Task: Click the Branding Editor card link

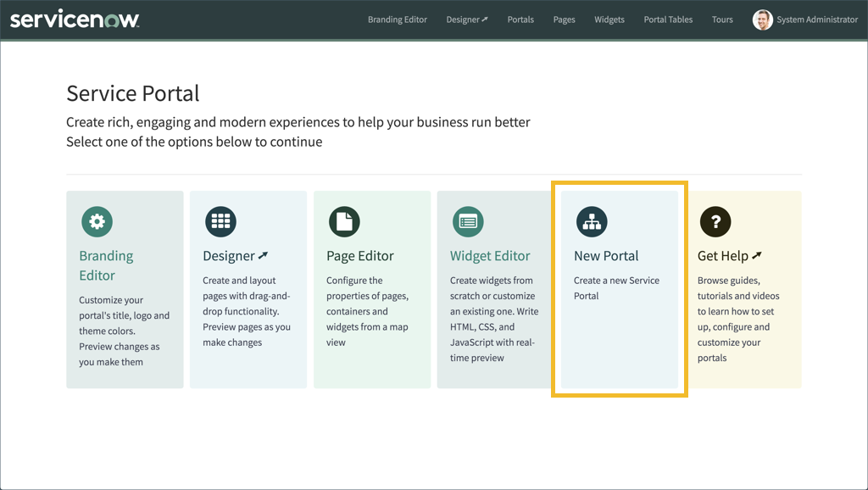Action: [x=106, y=264]
